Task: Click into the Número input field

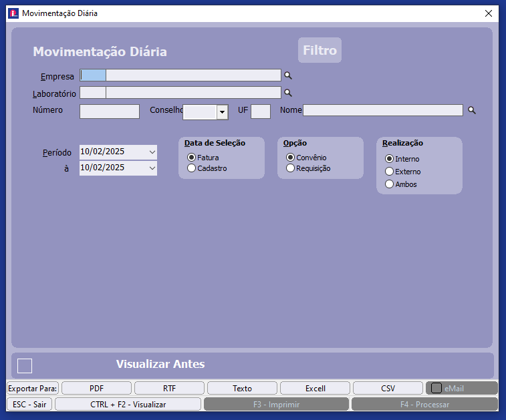Action: click(x=110, y=112)
